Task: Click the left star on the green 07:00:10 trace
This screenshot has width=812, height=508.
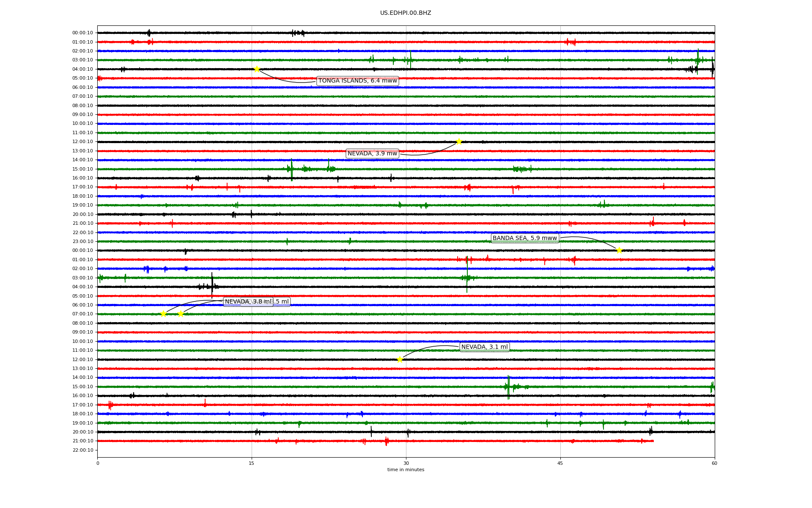Action: [x=163, y=314]
